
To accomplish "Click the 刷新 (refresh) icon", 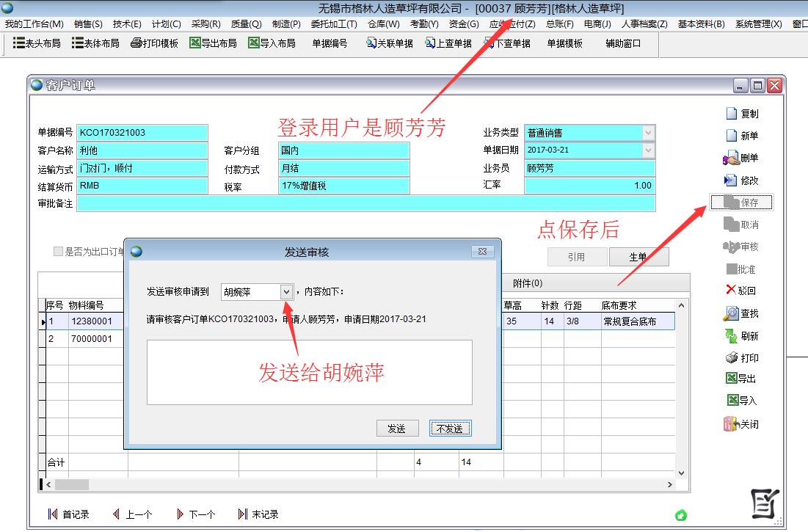I will 731,336.
